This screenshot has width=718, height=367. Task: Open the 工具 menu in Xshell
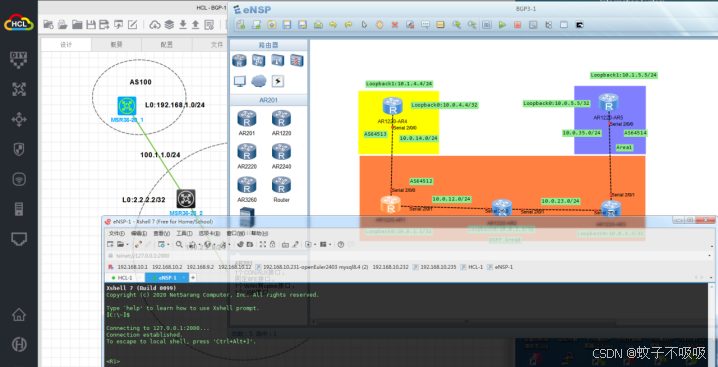tap(184, 233)
